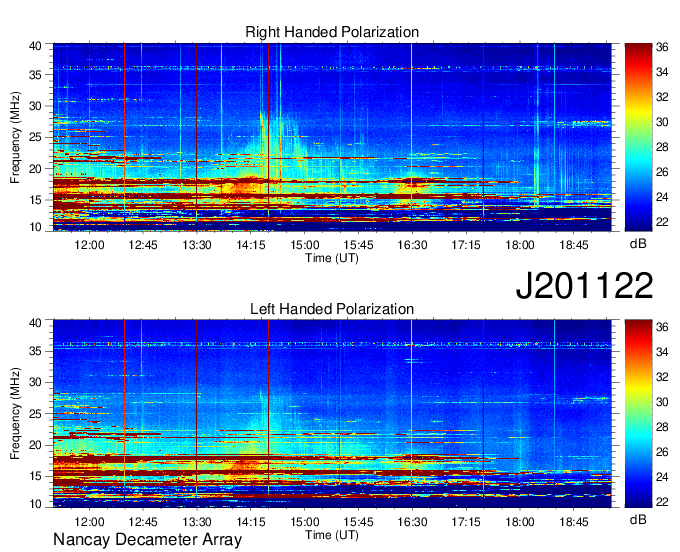Click the 18:00 time tick of lower plot
This screenshot has width=680, height=552.
point(520,522)
